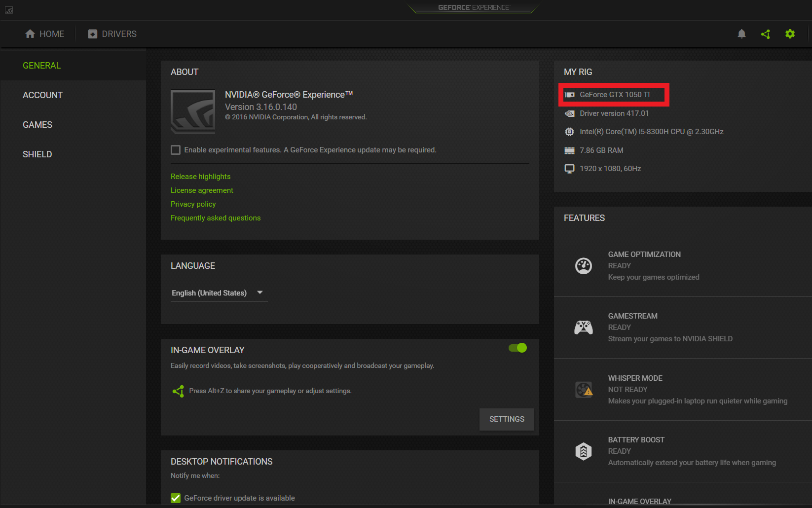This screenshot has width=812, height=508.
Task: Open the Shield settings section
Action: [x=73, y=154]
